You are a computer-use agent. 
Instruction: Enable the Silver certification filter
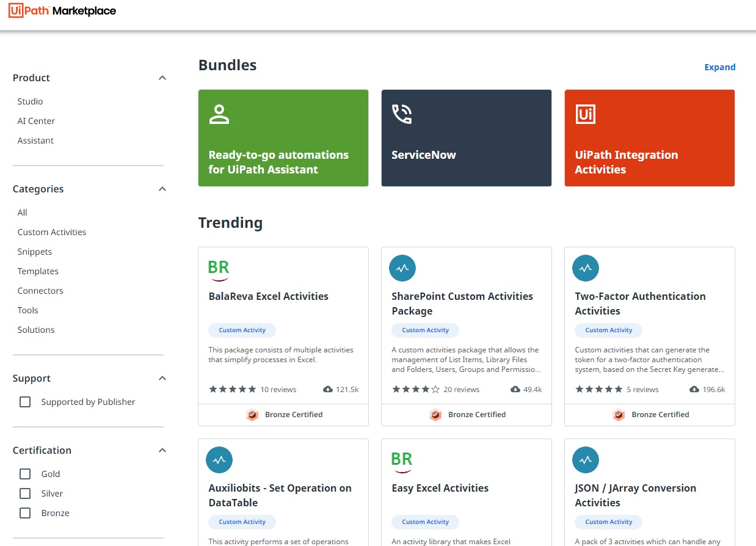click(x=25, y=493)
